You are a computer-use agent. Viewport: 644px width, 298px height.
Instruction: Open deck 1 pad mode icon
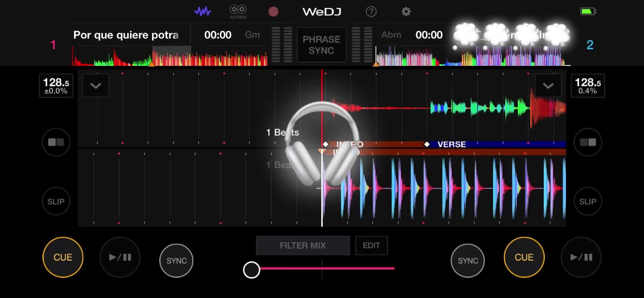pos(56,142)
